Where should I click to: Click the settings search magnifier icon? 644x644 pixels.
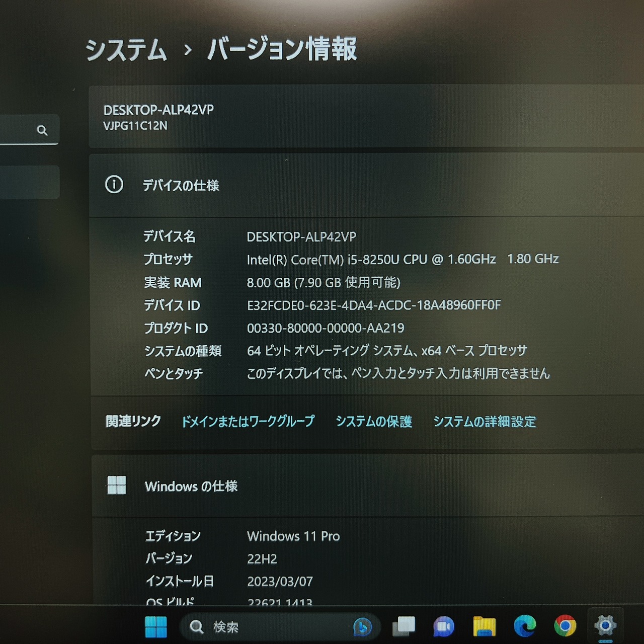click(x=42, y=131)
